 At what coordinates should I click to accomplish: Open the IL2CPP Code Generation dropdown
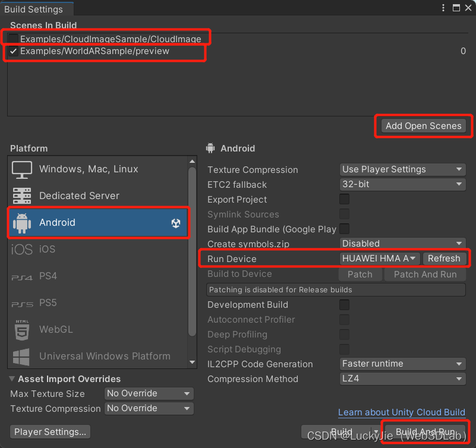pyautogui.click(x=402, y=364)
